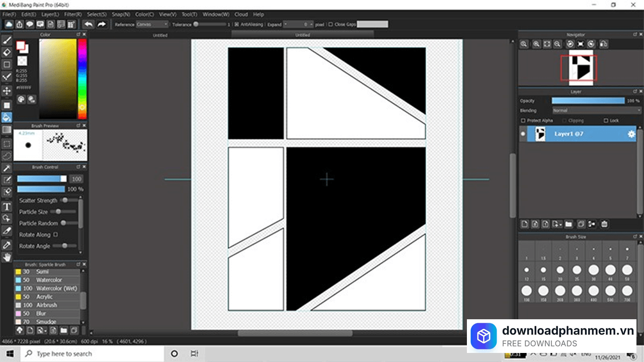Open the Reference Canvas dropdown
This screenshot has width=644, height=362.
152,24
